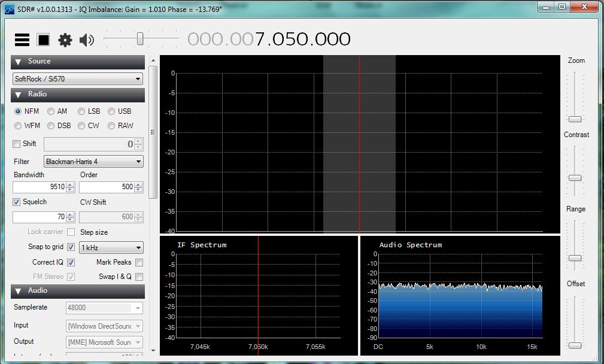
Task: Enable the Shift checkbox
Action: (16, 144)
